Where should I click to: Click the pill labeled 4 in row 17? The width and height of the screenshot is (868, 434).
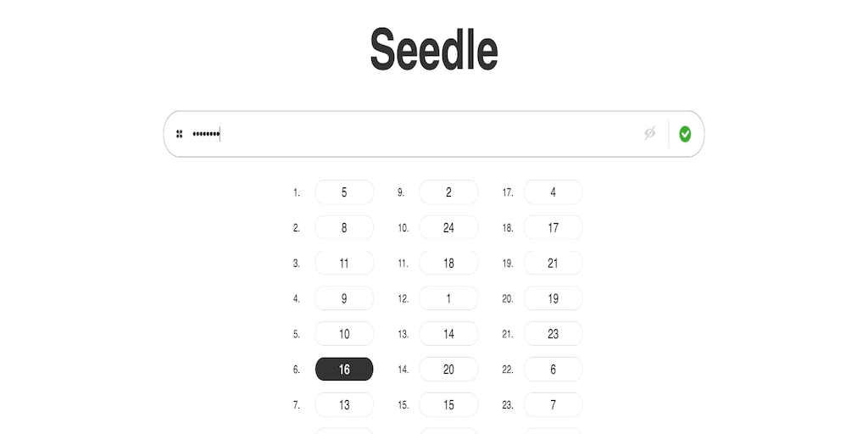tap(553, 192)
